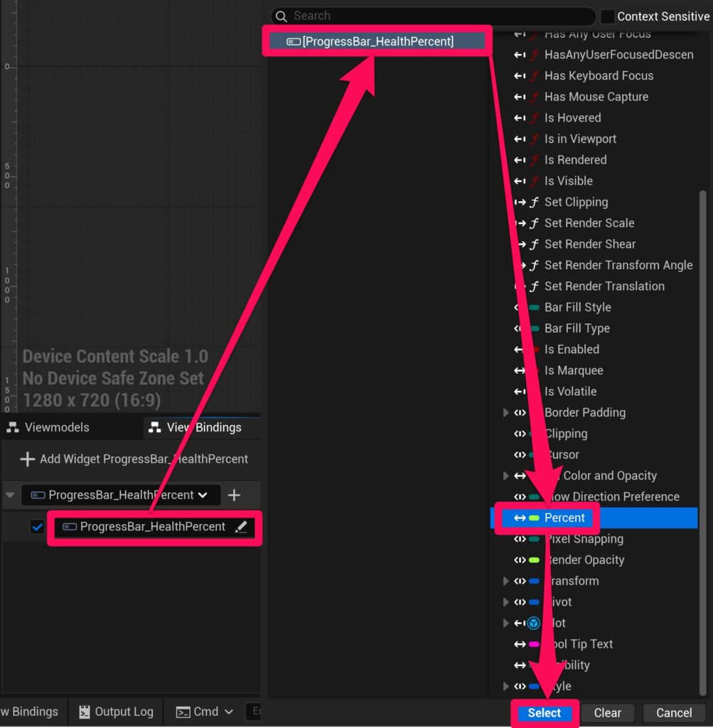Screen dimensions: 713x728
Task: Click the function icon beside Set Clipping
Action: pos(534,202)
